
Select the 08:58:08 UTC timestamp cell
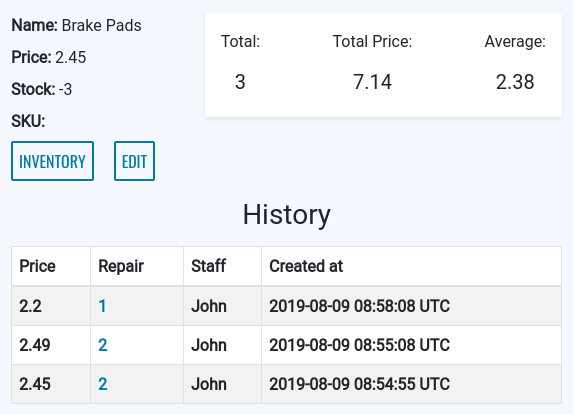pos(411,306)
